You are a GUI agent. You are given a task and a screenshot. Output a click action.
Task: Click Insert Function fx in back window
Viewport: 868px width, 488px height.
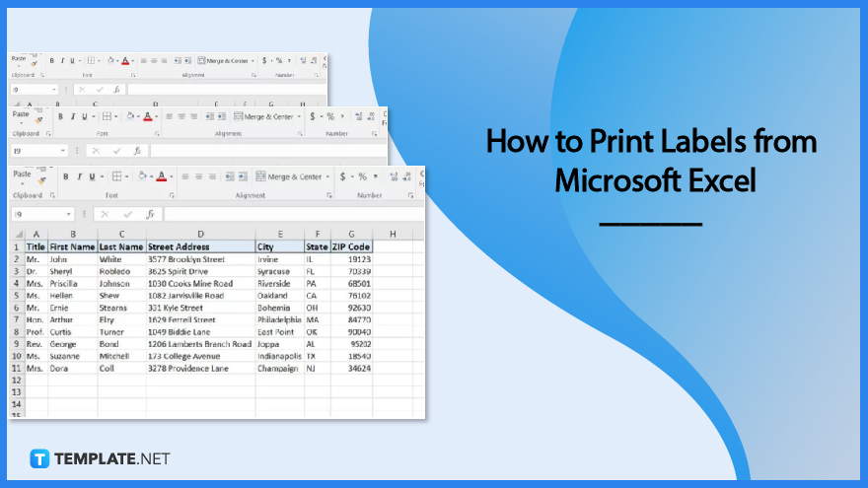click(x=116, y=89)
